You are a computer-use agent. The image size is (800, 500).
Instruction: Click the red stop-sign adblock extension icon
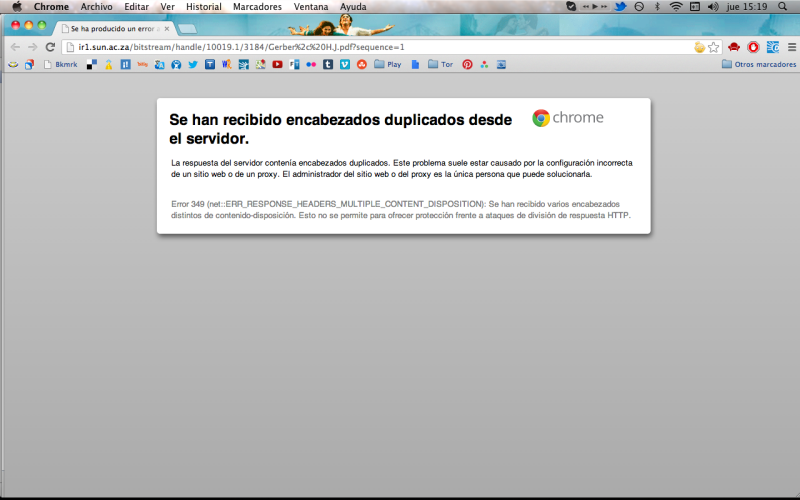[753, 47]
